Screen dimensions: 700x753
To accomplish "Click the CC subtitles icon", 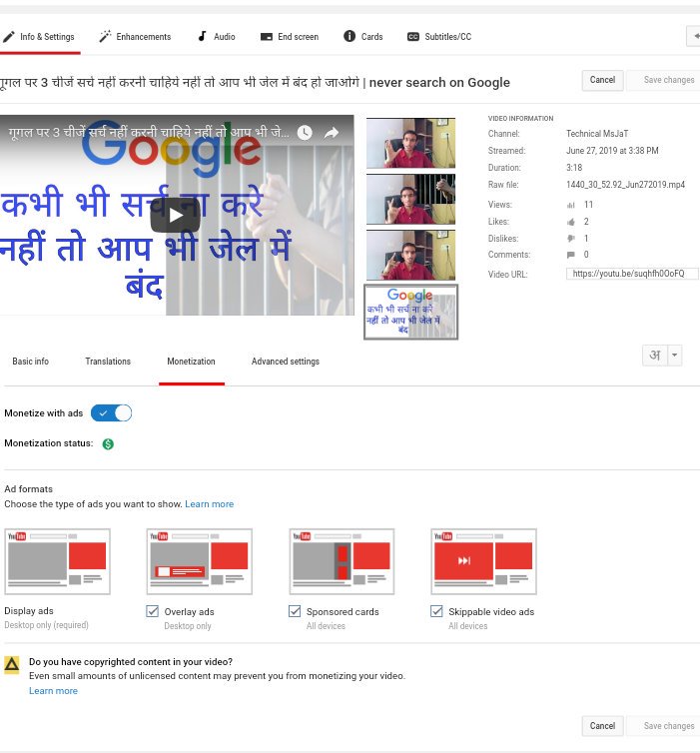I will coord(412,37).
